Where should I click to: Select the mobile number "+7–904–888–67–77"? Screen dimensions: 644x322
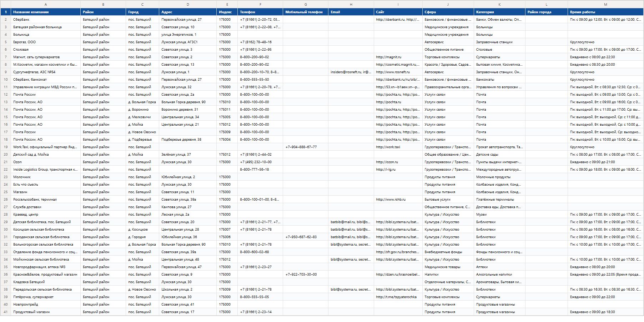pos(306,147)
